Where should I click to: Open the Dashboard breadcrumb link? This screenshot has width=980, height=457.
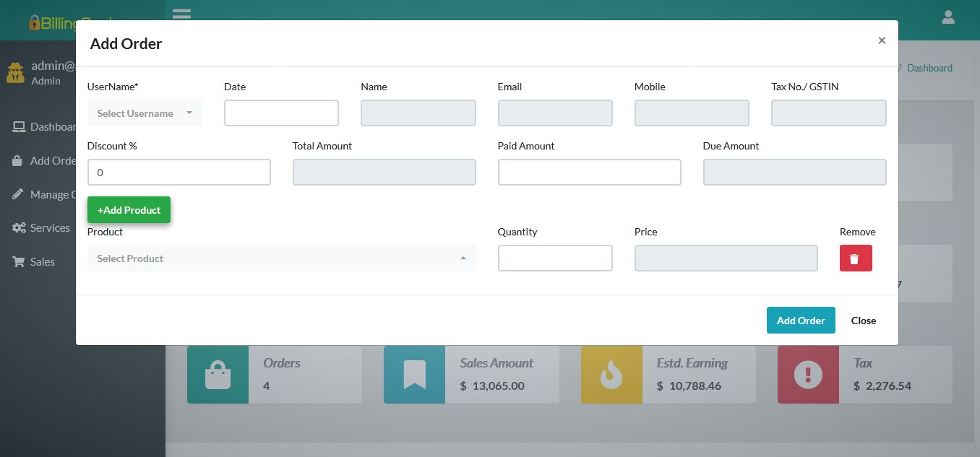tap(929, 68)
